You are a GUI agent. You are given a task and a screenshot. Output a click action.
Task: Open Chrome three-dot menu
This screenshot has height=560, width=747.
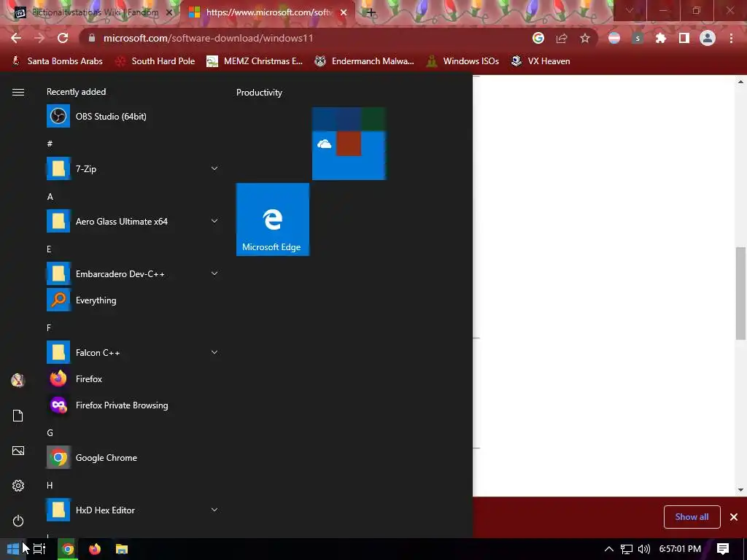tap(731, 38)
